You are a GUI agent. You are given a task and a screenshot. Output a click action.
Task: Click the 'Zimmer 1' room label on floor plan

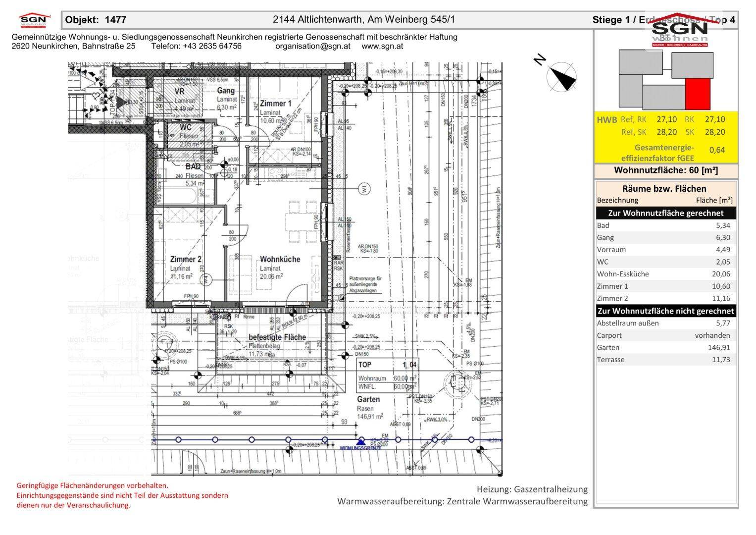pyautogui.click(x=276, y=104)
